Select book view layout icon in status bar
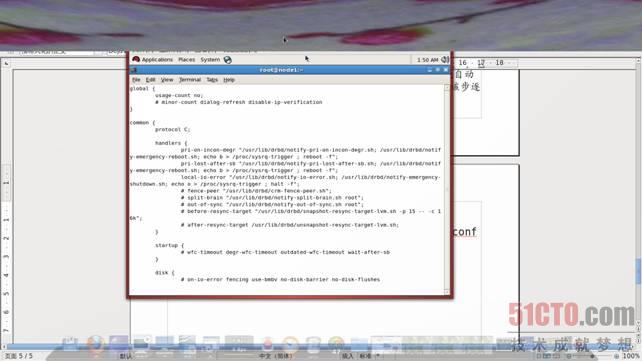This screenshot has height=361, width=642. pos(555,356)
